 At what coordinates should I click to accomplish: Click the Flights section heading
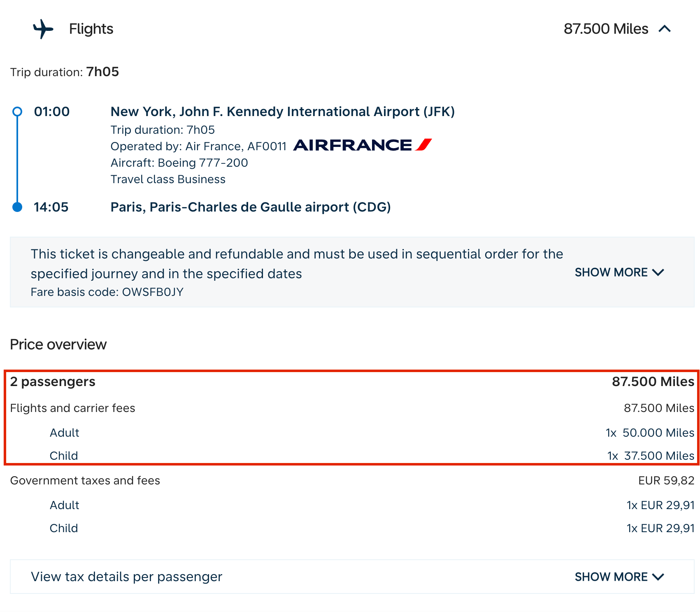91,29
